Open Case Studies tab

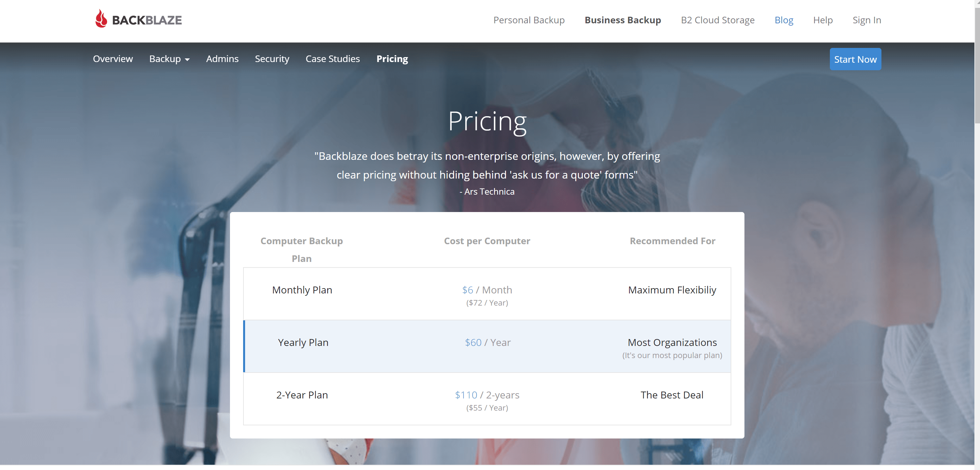click(332, 59)
